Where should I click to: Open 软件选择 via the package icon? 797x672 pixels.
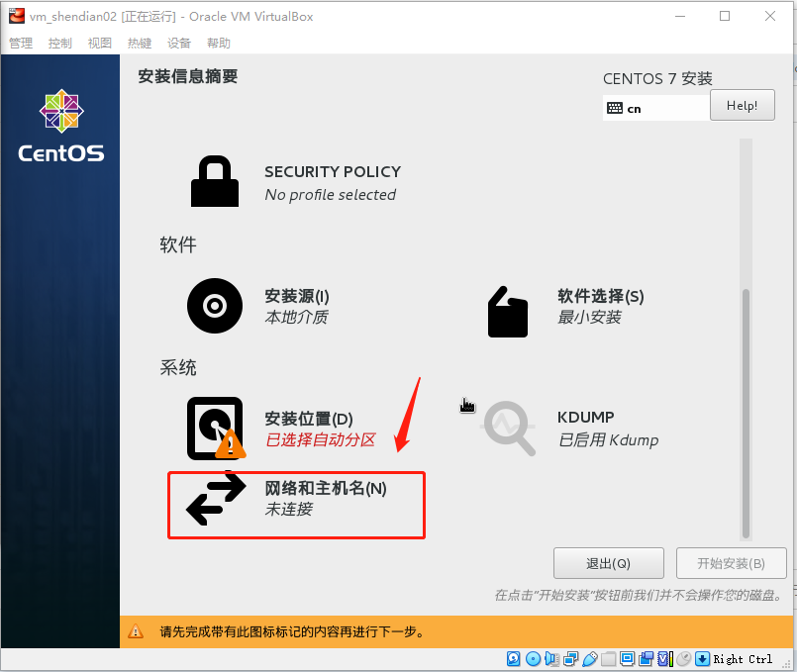(508, 312)
